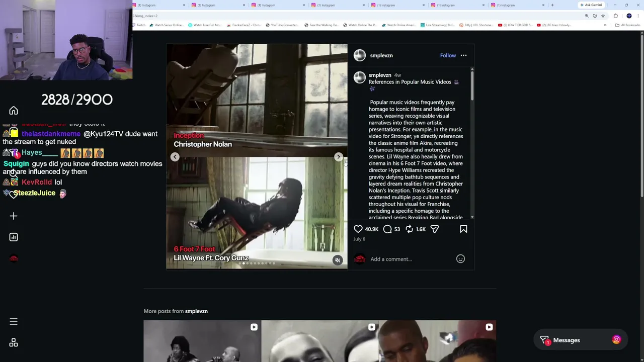This screenshot has width=644, height=362.
Task: Click the Create plus icon in sidebar
Action: 14,216
